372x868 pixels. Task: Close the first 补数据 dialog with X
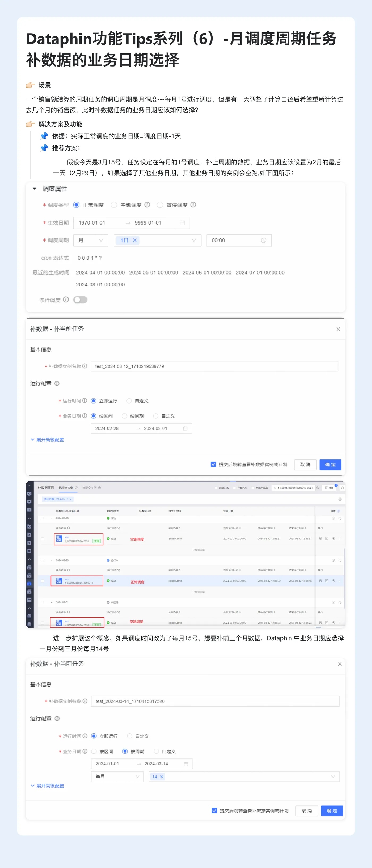338,329
